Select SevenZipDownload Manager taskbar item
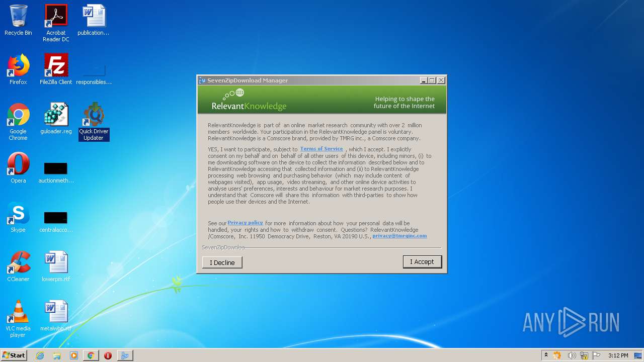644x362 pixels. coord(125,355)
